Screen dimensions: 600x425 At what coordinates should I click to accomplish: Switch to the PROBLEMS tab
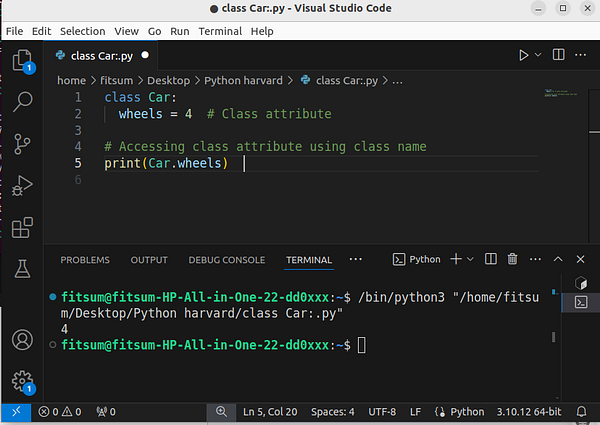pos(85,260)
